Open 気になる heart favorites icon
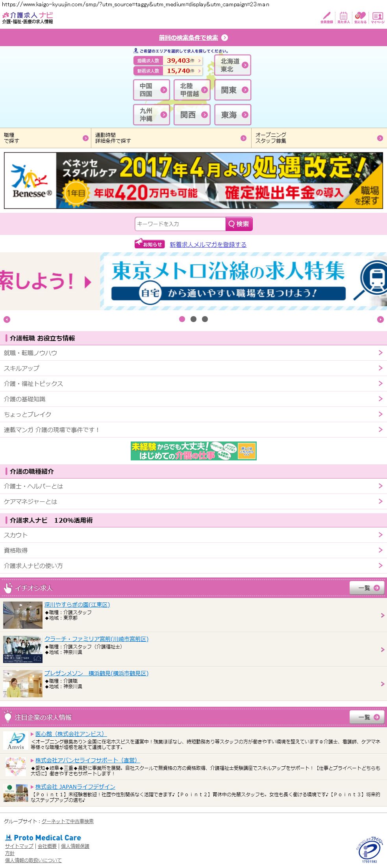This screenshot has height=868, width=387. tap(360, 17)
